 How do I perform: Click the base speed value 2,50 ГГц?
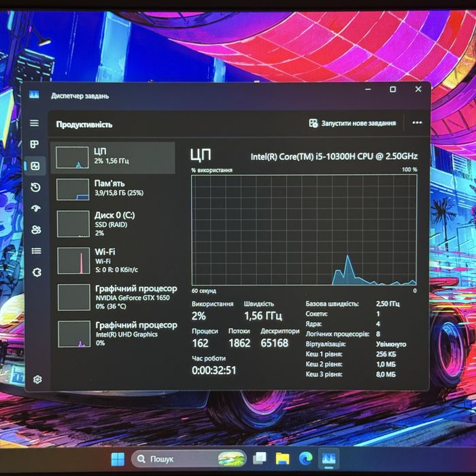(388, 303)
